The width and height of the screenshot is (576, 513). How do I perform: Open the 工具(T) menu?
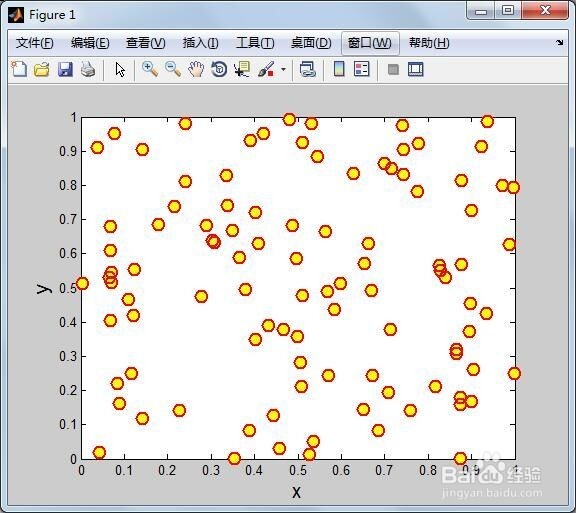pos(255,43)
